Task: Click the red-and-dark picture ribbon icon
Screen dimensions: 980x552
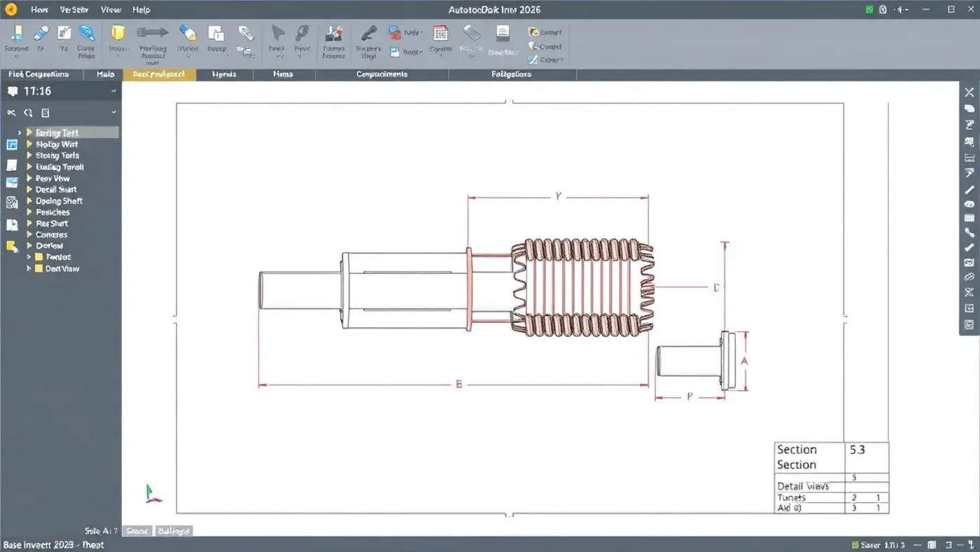Action: [x=334, y=33]
